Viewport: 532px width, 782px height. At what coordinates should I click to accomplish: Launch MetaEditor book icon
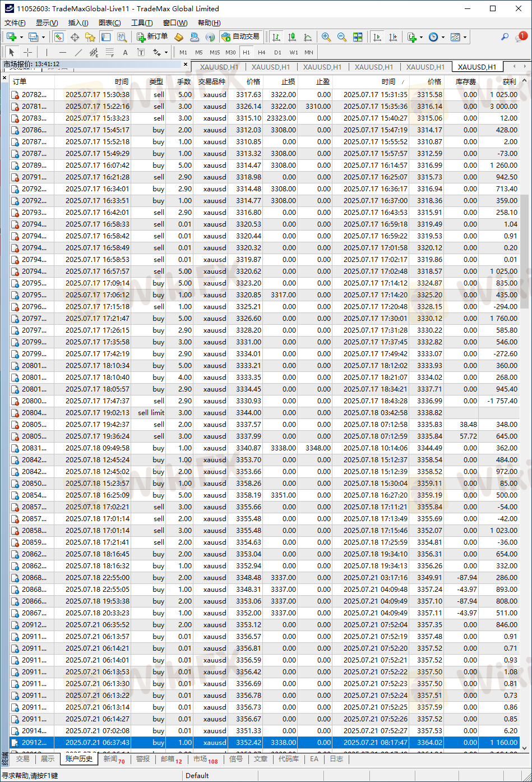point(179,37)
